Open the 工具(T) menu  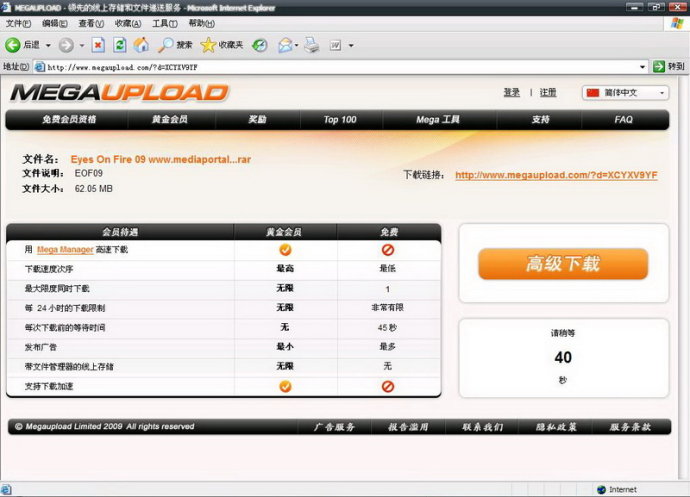click(x=165, y=24)
